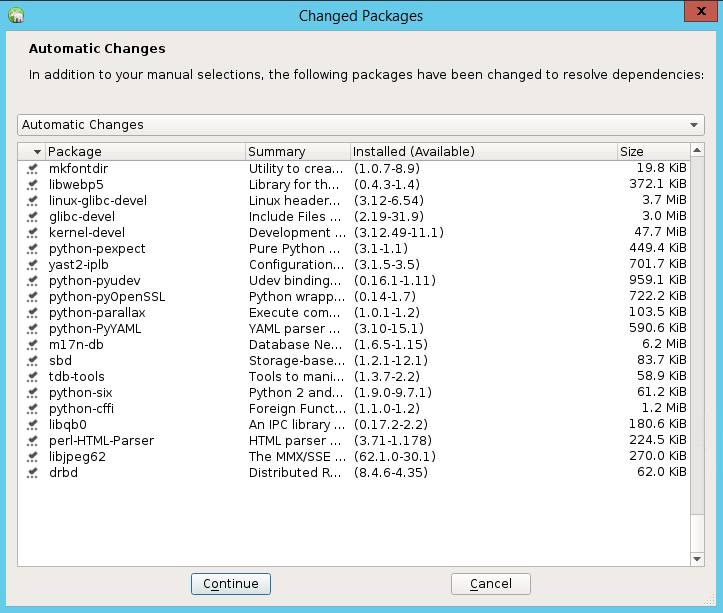Image resolution: width=723 pixels, height=613 pixels.
Task: Click the 959.1 KiB size value
Action: 658,280
